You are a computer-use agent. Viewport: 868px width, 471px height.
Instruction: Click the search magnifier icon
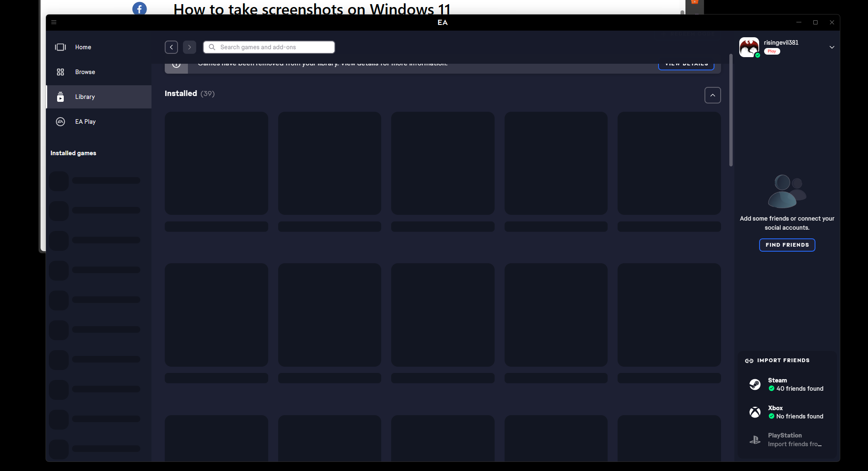pos(212,47)
